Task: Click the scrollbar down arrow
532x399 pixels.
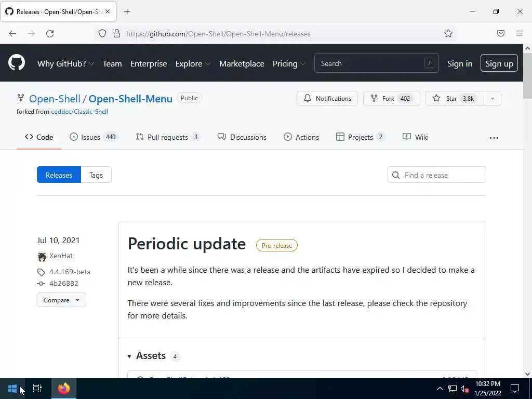Action: (x=527, y=374)
